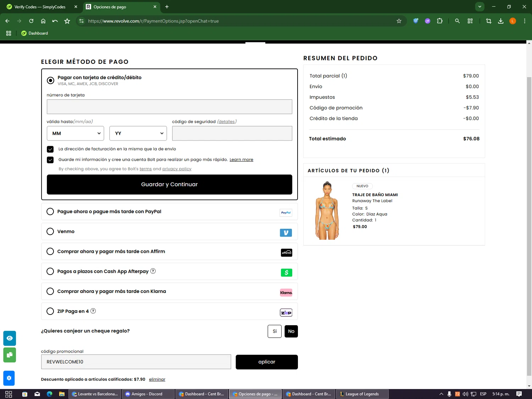Open Bolt terms link
The width and height of the screenshot is (532, 399).
(145, 169)
